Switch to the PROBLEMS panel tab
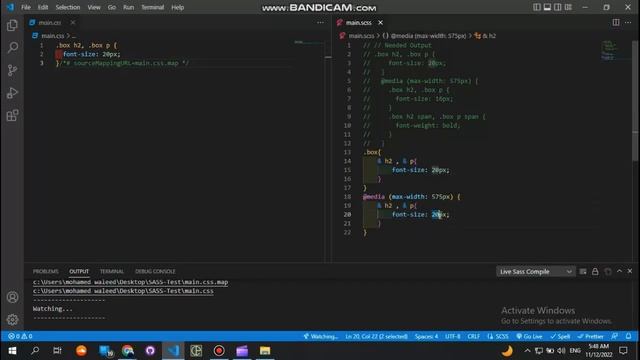This screenshot has height=360, width=640. point(46,271)
